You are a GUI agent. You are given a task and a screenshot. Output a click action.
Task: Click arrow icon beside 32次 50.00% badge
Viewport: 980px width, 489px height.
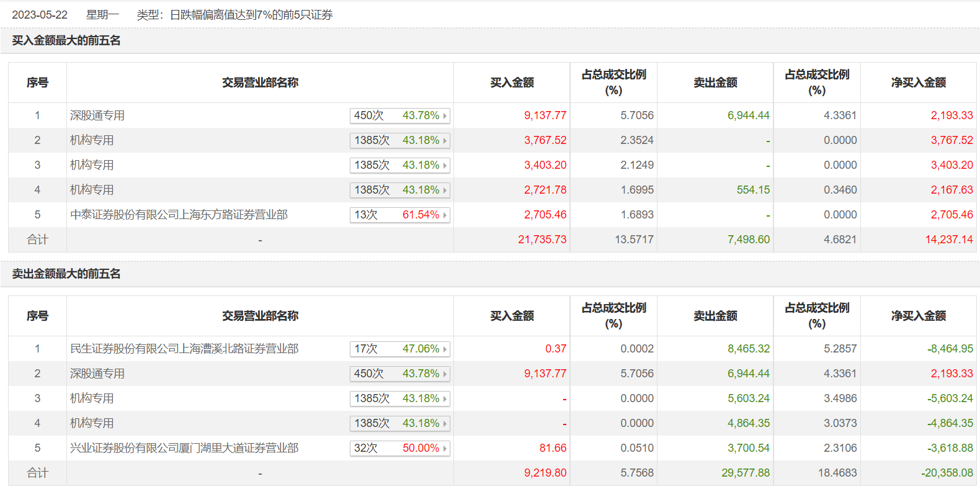point(445,449)
